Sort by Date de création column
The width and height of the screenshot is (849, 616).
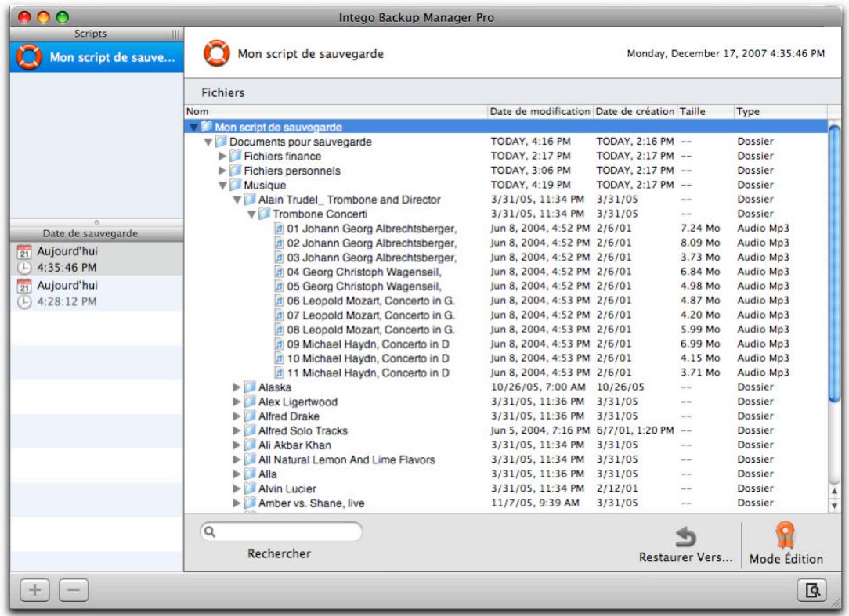click(x=634, y=111)
